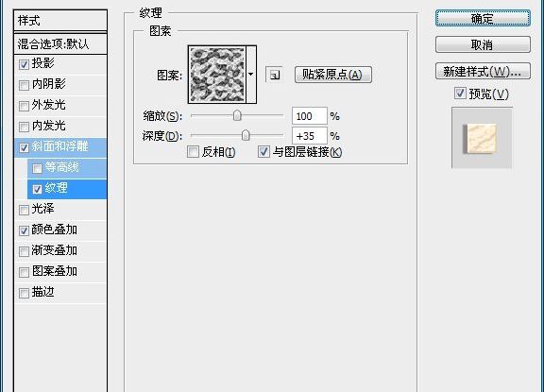
Task: Click the 深度 value field showing +35
Action: pyautogui.click(x=310, y=136)
